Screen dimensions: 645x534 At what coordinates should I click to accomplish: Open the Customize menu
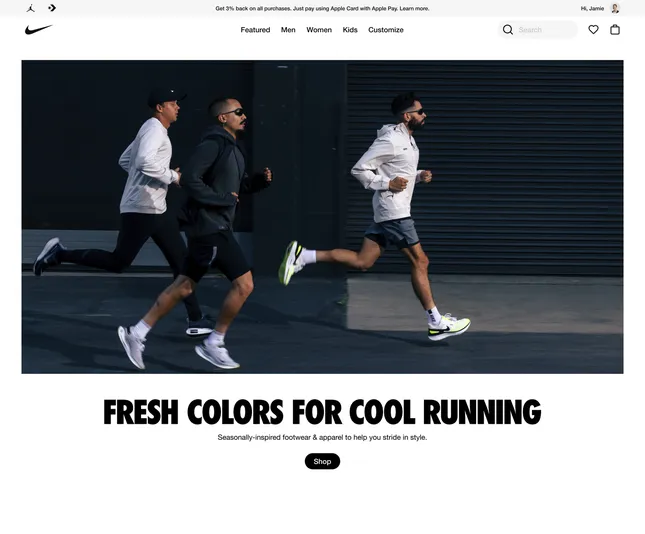tap(386, 30)
